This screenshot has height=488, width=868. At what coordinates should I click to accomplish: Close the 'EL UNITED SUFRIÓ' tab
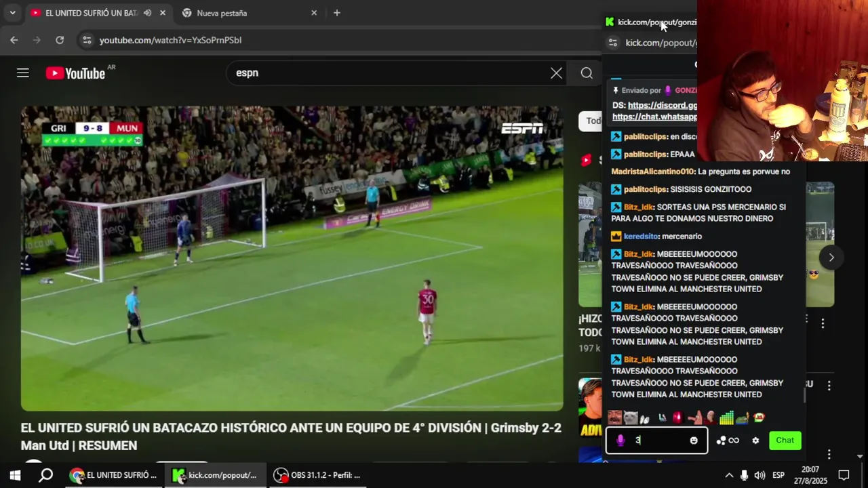(163, 13)
